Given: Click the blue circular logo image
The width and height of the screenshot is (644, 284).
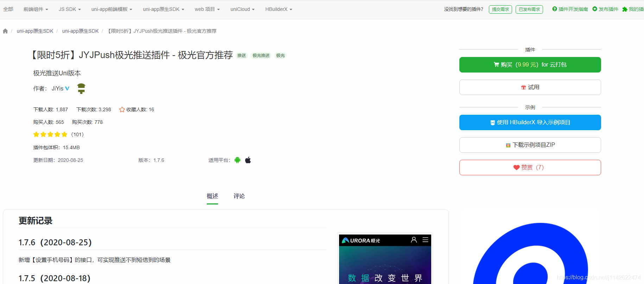Looking at the screenshot, I should [530, 253].
